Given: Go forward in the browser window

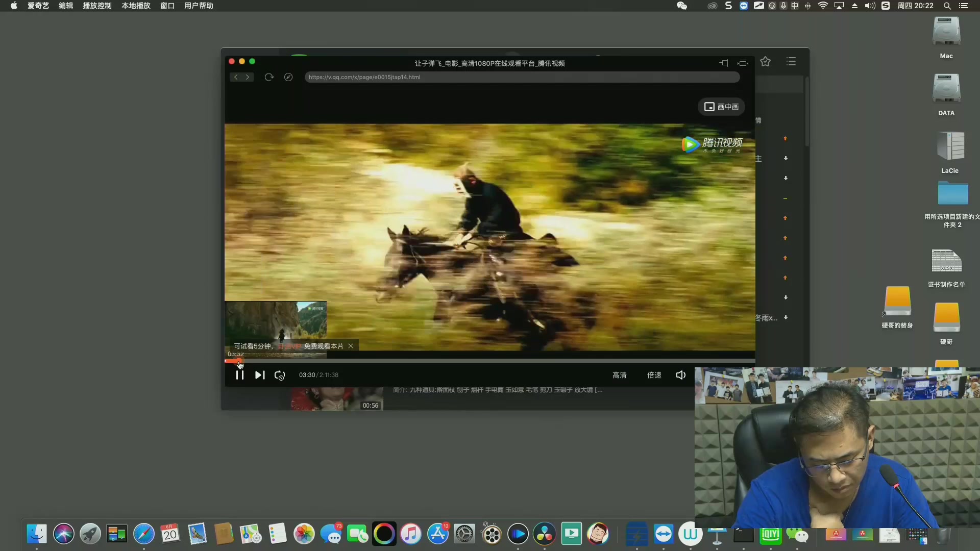Looking at the screenshot, I should click(248, 77).
